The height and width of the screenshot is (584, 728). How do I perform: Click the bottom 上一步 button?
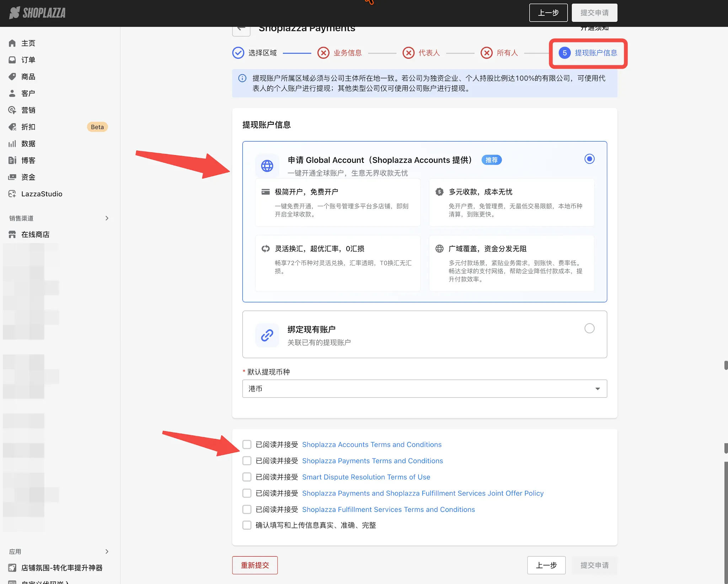coord(546,565)
